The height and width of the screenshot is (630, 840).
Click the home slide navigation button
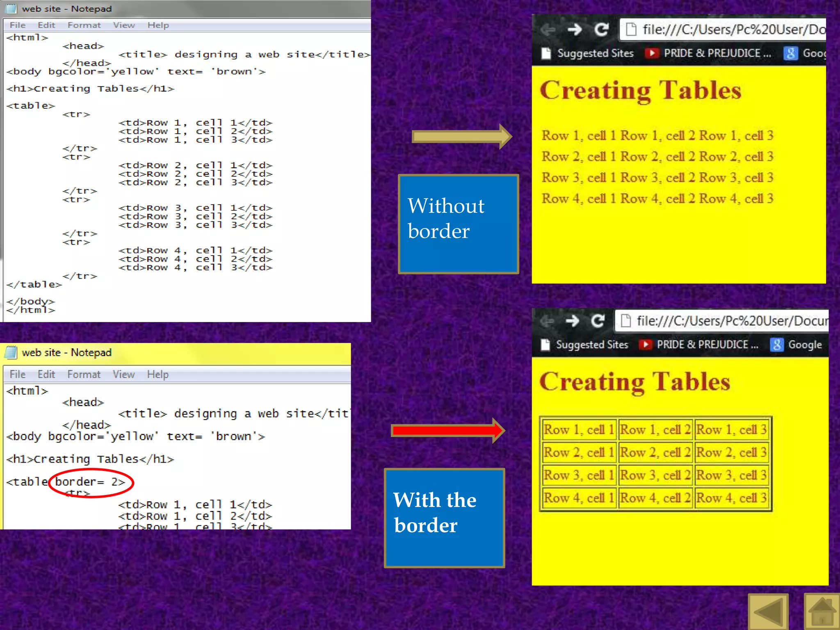click(x=822, y=612)
